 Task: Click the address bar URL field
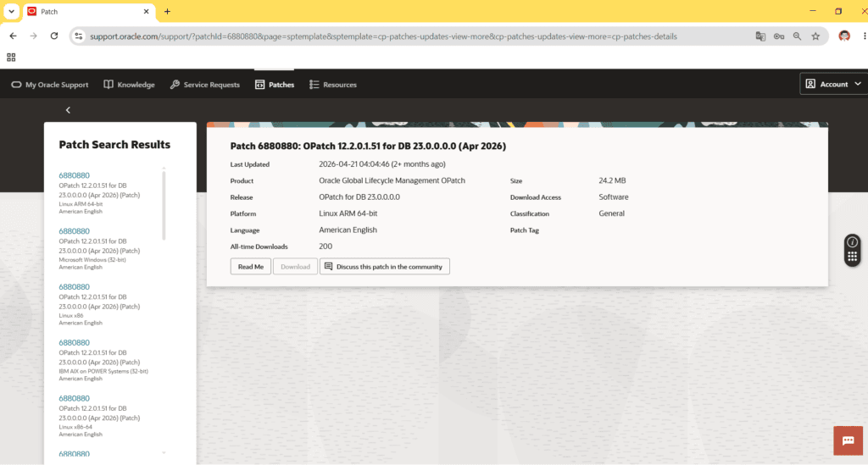coord(383,36)
